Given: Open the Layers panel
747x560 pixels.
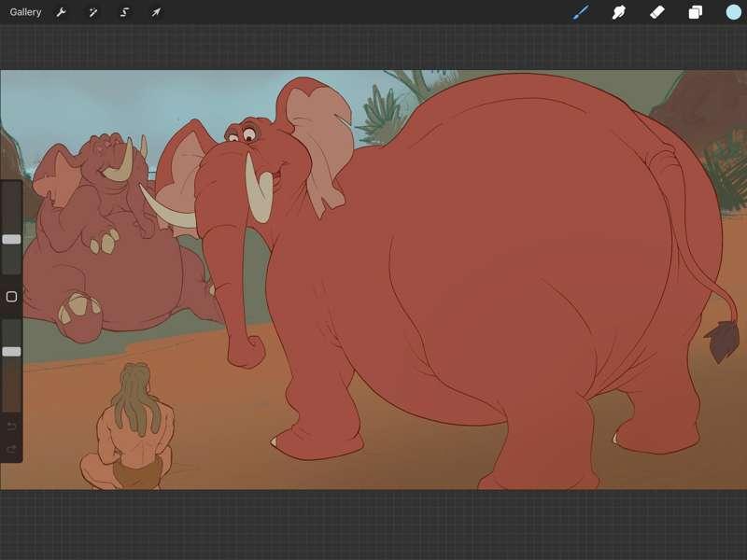Looking at the screenshot, I should pyautogui.click(x=695, y=12).
